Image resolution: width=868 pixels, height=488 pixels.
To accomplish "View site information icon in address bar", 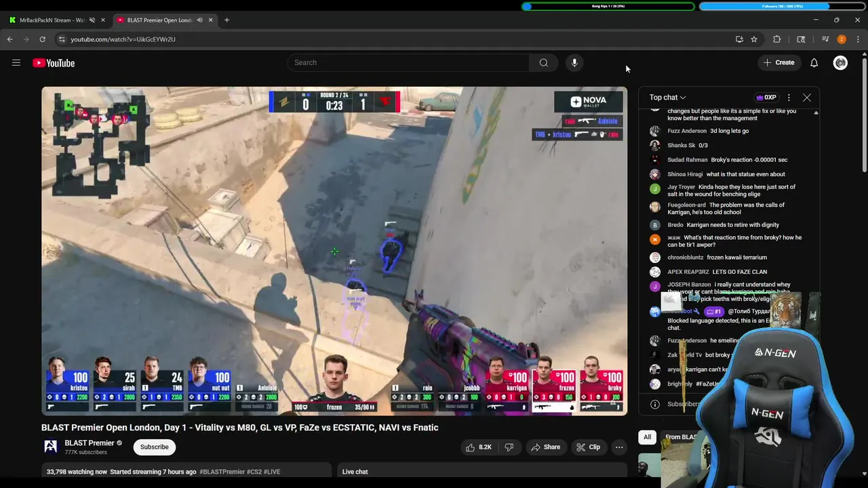I will (x=62, y=39).
